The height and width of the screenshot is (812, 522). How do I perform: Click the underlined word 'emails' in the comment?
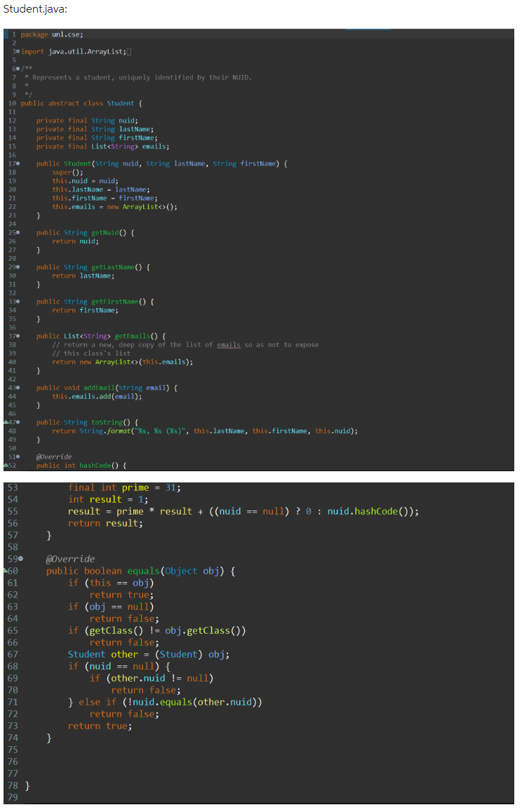click(x=229, y=345)
